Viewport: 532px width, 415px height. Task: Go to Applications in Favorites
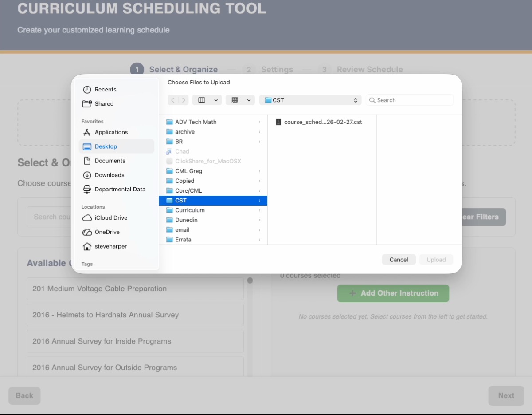point(111,132)
